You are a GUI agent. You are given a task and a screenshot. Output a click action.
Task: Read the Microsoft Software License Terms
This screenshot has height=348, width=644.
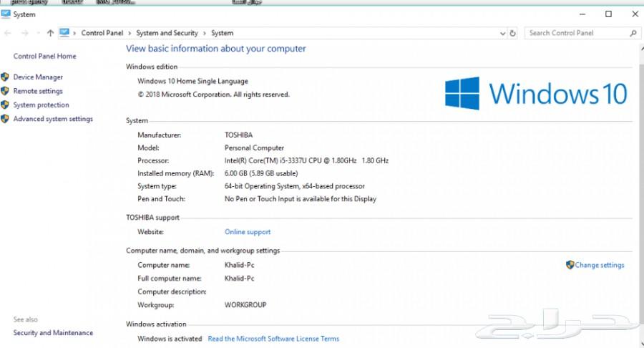click(273, 339)
